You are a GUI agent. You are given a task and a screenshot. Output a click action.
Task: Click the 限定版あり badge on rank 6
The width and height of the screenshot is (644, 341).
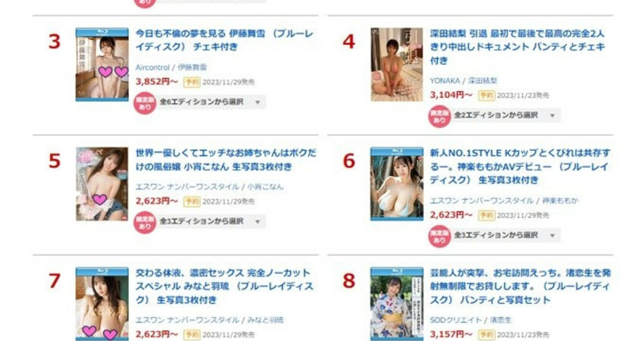[439, 236]
